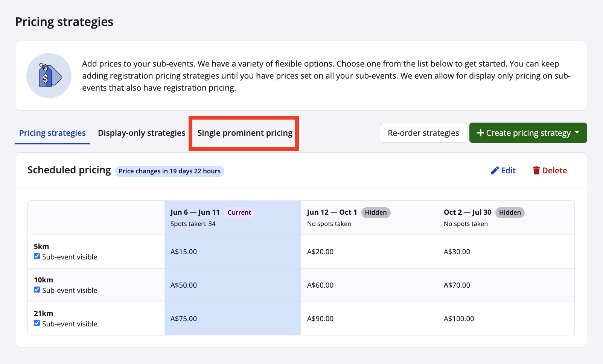The height and width of the screenshot is (364, 603).
Task: Click the trash can icon beside Delete
Action: 536,171
